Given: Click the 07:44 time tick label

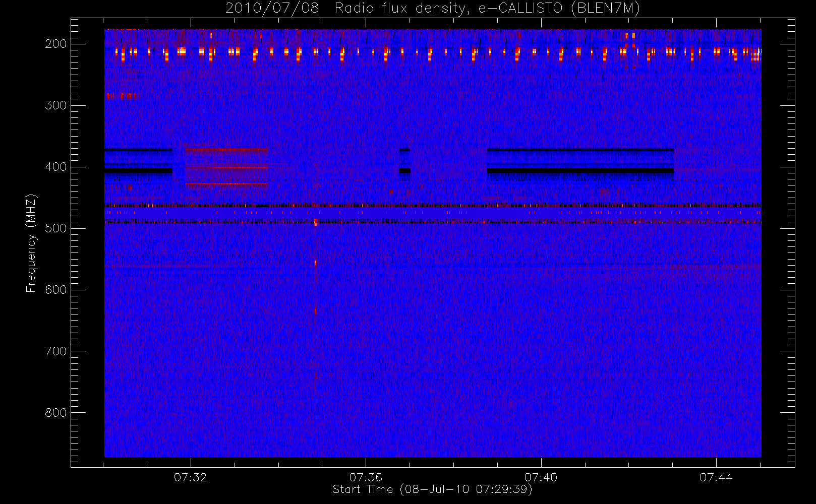Looking at the screenshot, I should click(x=716, y=477).
